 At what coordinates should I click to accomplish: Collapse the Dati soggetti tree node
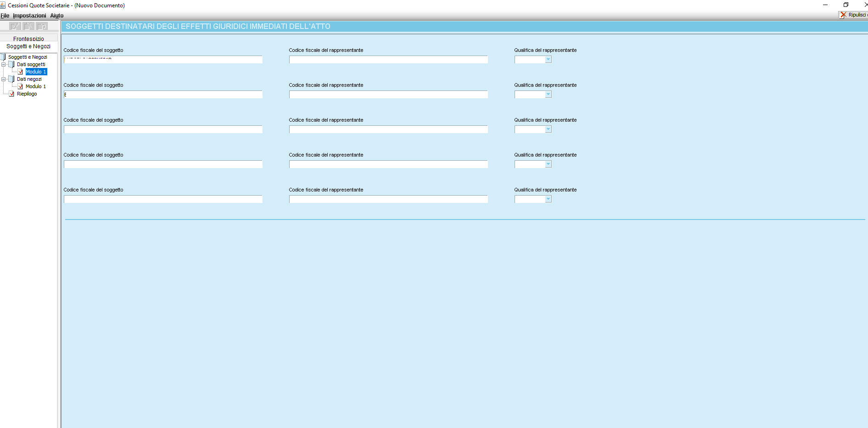coord(4,64)
